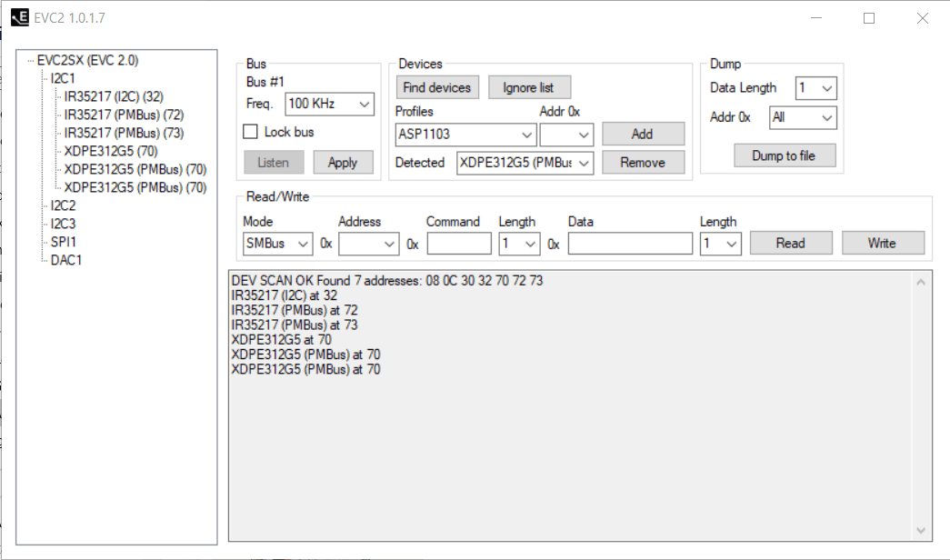
Task: Open the Dump Addr 0x All dropdown
Action: (803, 117)
